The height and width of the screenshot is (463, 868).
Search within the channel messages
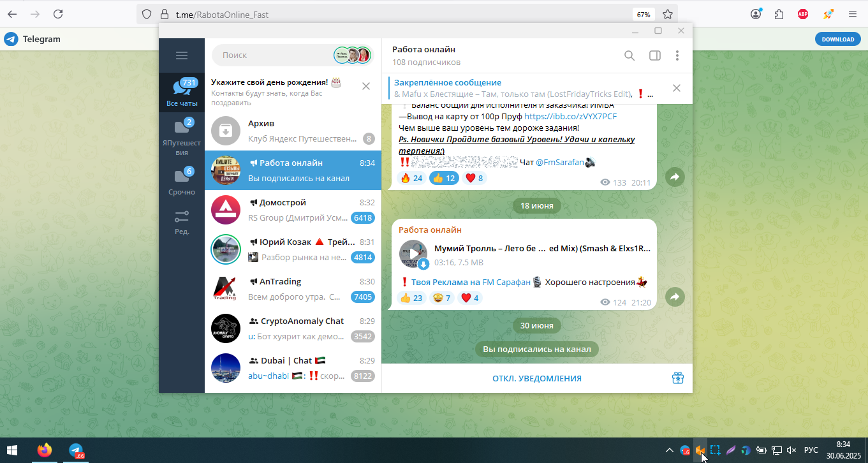click(x=629, y=55)
